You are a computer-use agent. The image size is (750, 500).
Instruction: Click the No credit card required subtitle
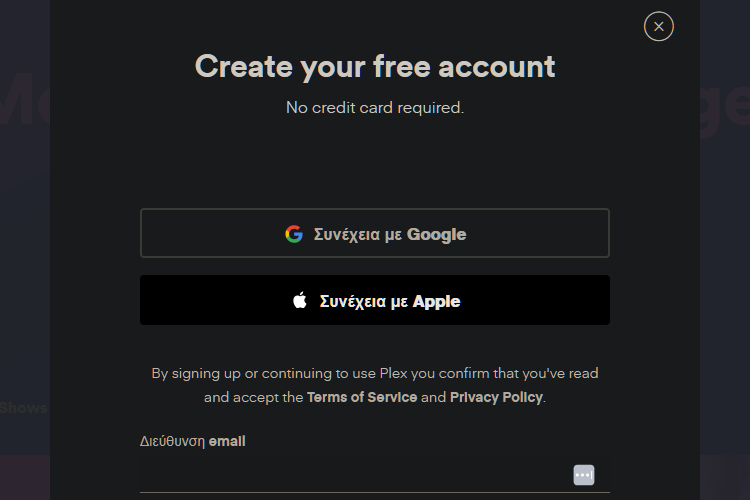pyautogui.click(x=375, y=108)
